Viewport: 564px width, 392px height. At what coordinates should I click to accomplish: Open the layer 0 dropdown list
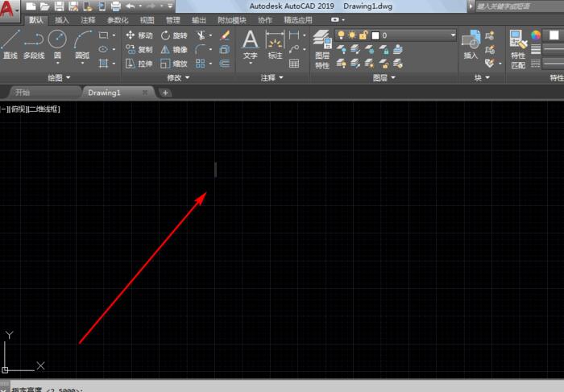[x=453, y=35]
